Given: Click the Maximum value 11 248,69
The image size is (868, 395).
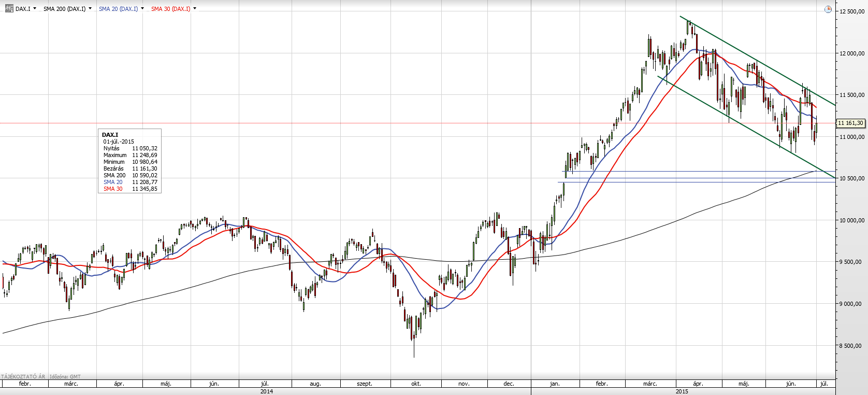Looking at the screenshot, I should coord(144,155).
